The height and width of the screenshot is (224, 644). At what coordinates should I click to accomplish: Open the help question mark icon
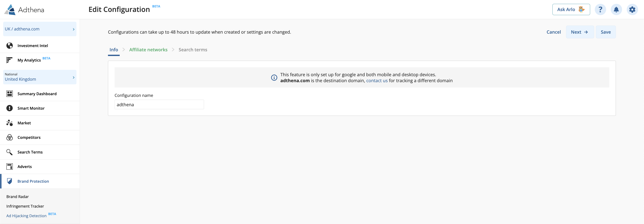pos(600,10)
